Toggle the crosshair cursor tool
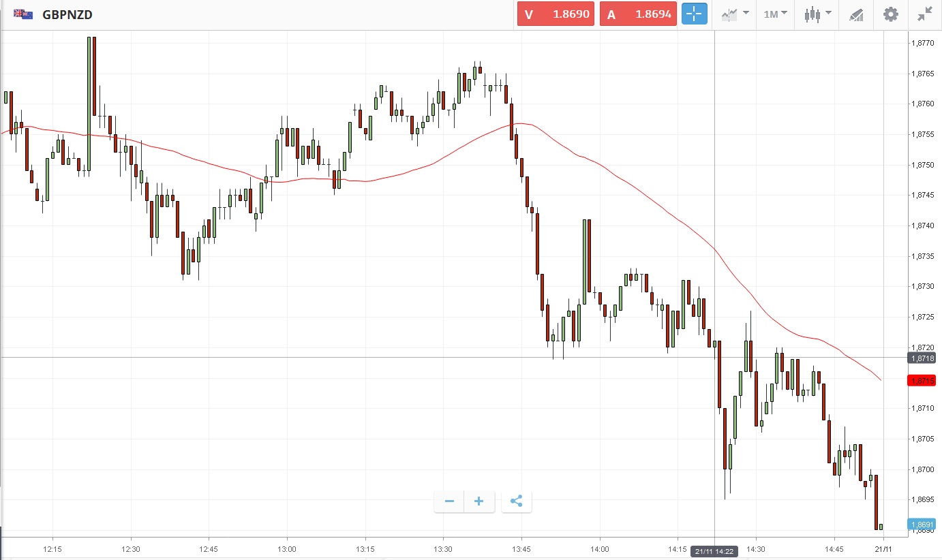The width and height of the screenshot is (942, 560). (x=694, y=14)
